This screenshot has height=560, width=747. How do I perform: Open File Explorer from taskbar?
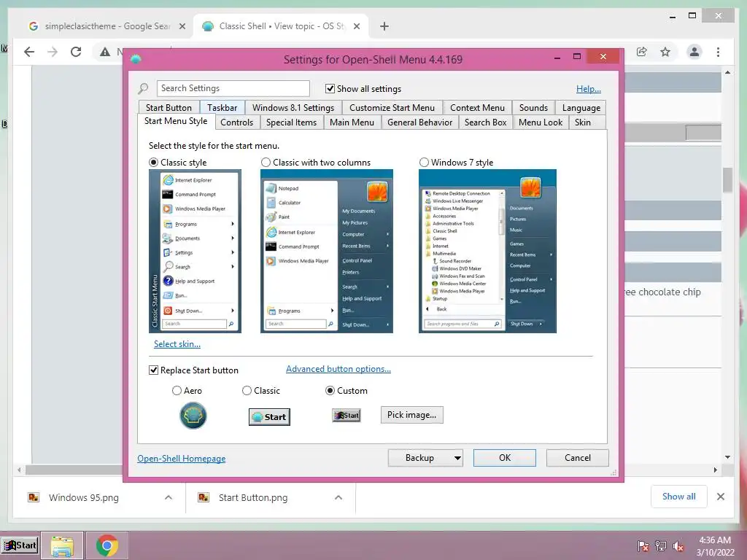(x=62, y=545)
